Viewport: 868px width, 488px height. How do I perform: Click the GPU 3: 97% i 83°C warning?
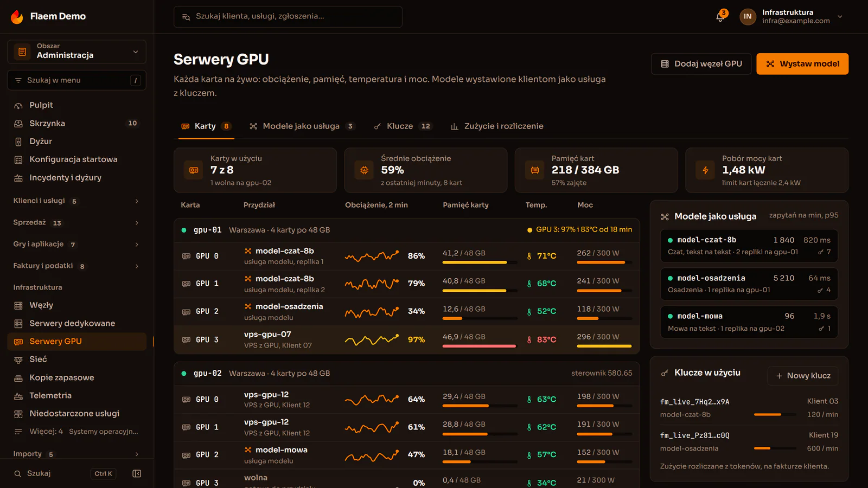(x=579, y=230)
